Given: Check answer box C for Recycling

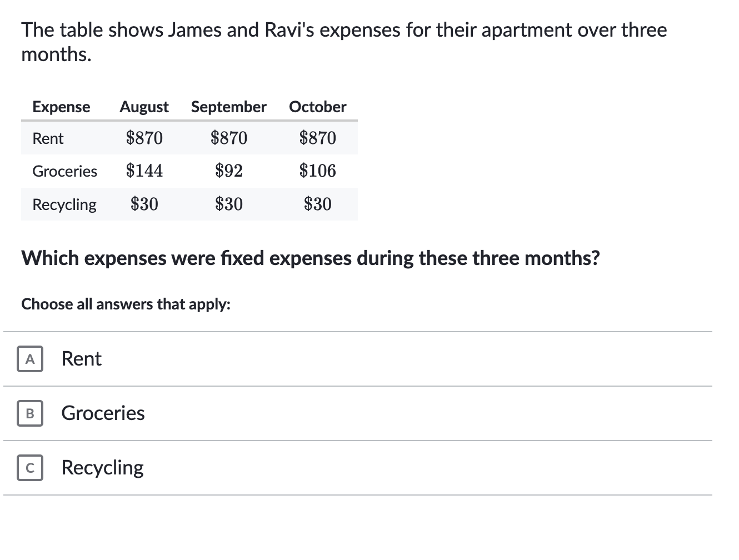Looking at the screenshot, I should (30, 468).
